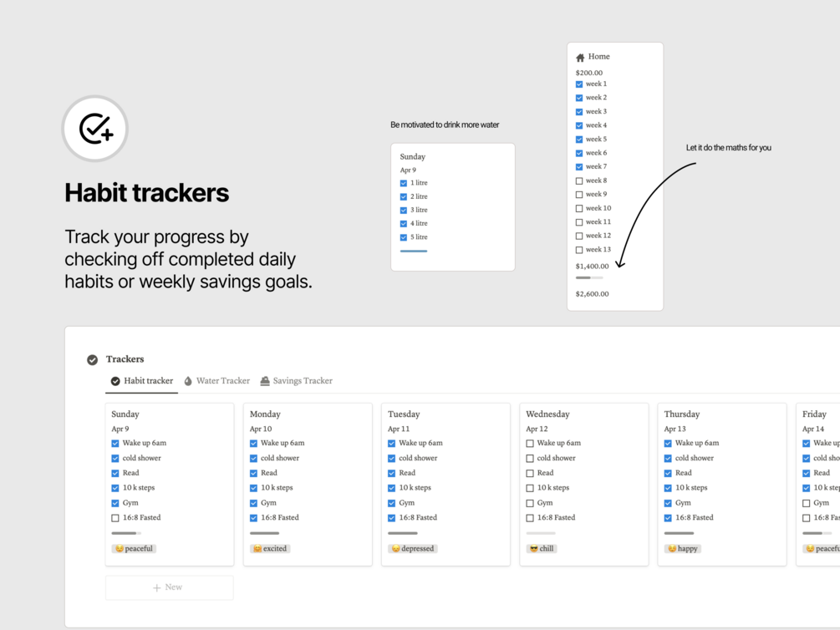
Task: Click the Savings Tracker icon
Action: pyautogui.click(x=265, y=381)
